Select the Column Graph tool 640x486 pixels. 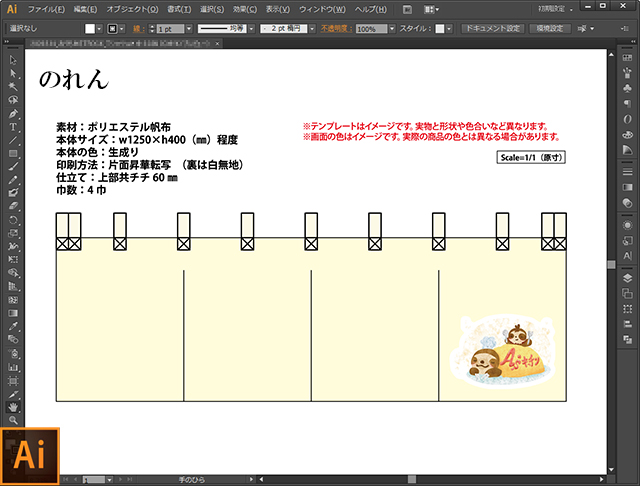tap(13, 367)
